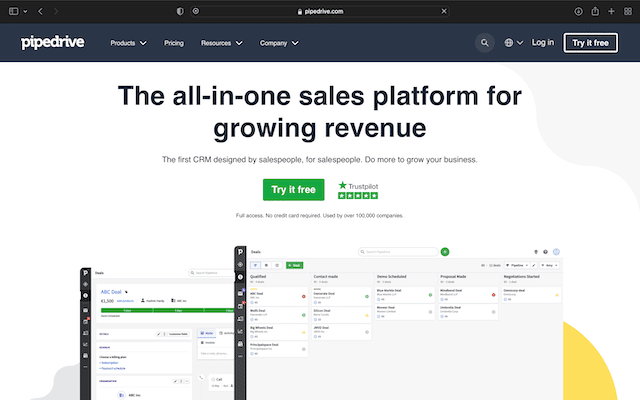Screen dimensions: 640x400
Task: Click the Qualified column header
Action: (x=258, y=276)
